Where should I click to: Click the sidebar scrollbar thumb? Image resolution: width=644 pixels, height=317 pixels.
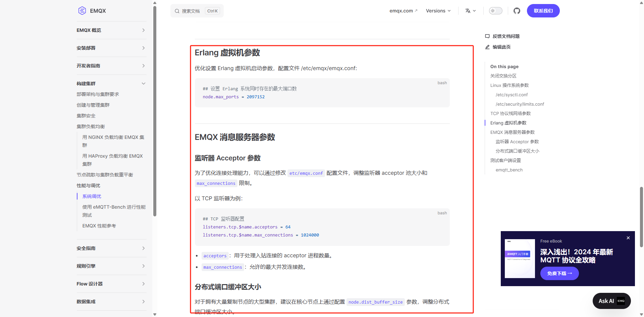pyautogui.click(x=155, y=111)
